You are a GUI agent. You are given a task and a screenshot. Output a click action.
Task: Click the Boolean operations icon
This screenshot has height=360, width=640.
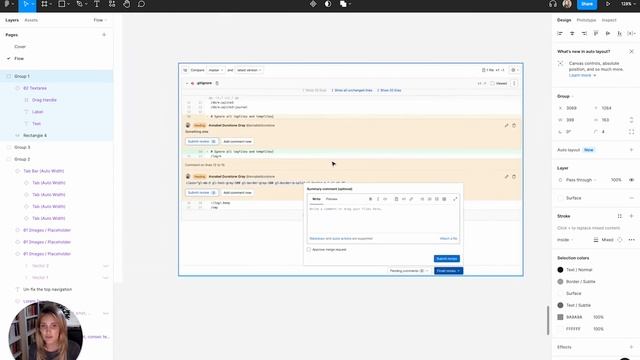[343, 4]
